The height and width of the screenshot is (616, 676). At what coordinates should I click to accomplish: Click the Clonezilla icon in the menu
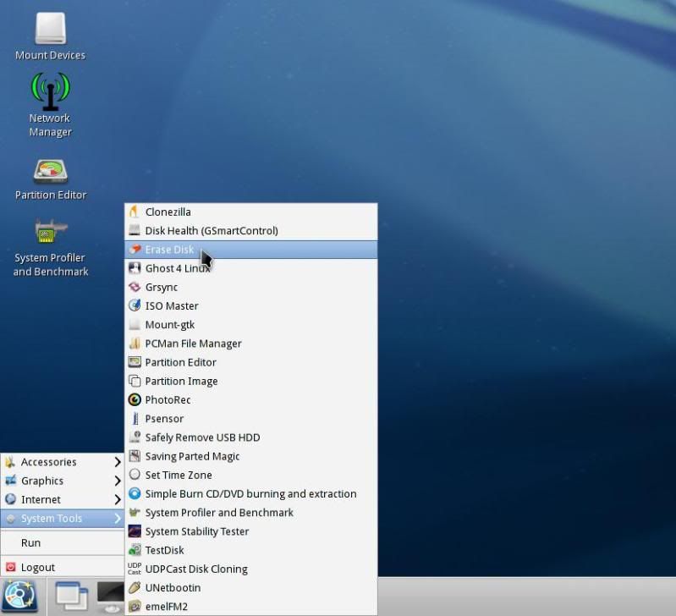[135, 212]
